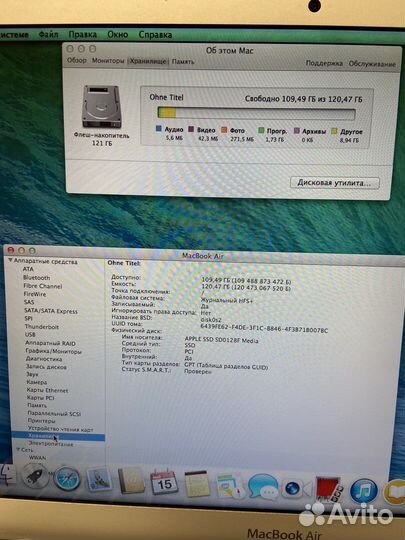
Task: Select Электропитание in the sidebar
Action: tap(51, 445)
